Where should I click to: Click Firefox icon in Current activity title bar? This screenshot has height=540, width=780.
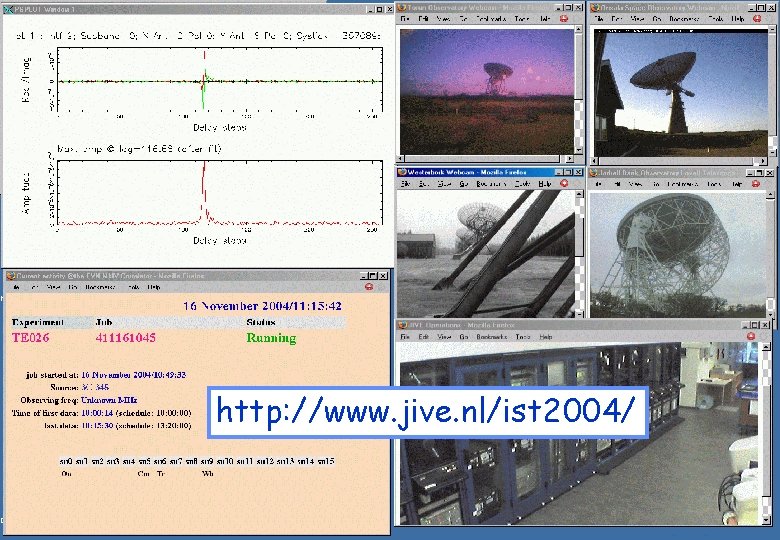(x=10, y=275)
